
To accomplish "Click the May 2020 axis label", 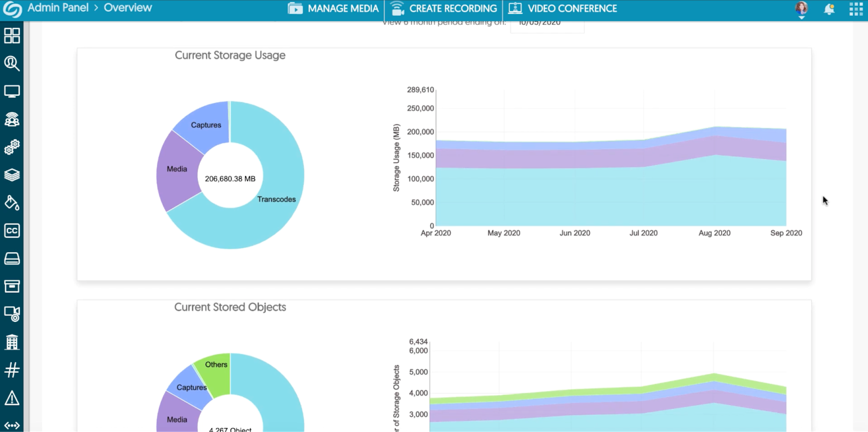I will tap(503, 233).
